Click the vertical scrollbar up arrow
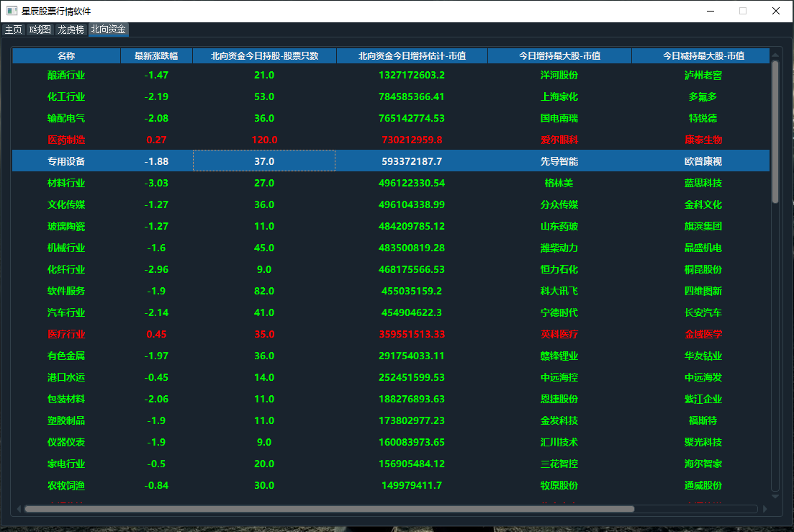 click(x=775, y=55)
